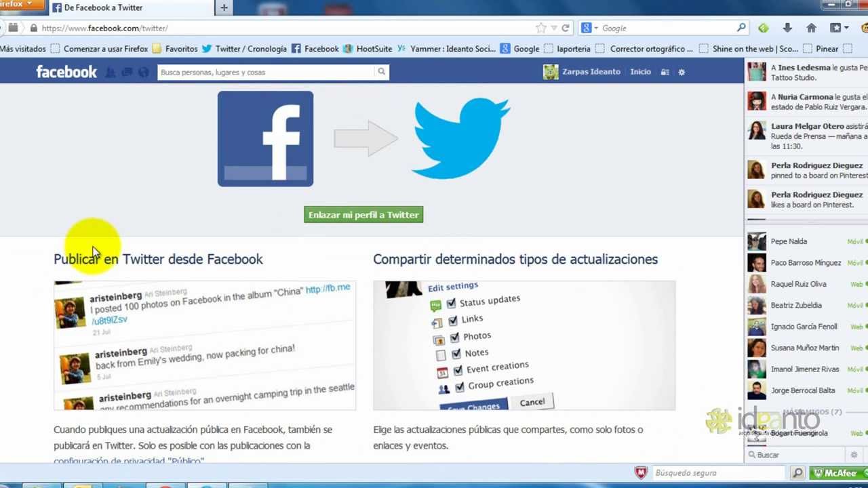Click the Zarpas Ideanto profile avatar
Screen dimensions: 868x488
coord(551,72)
